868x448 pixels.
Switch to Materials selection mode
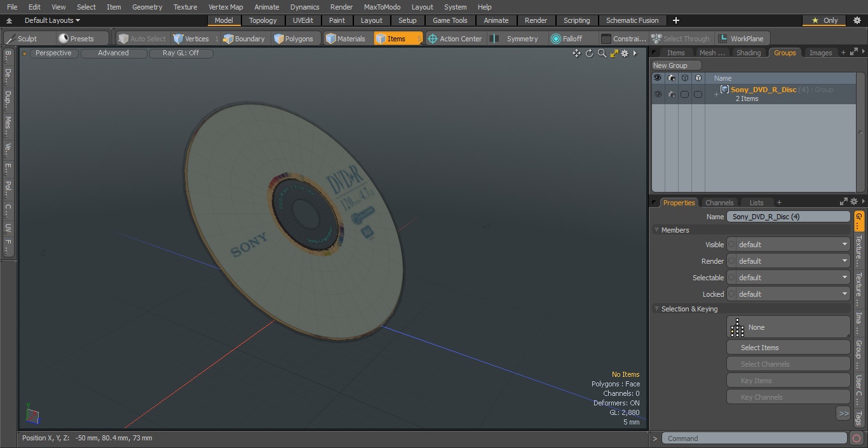346,39
